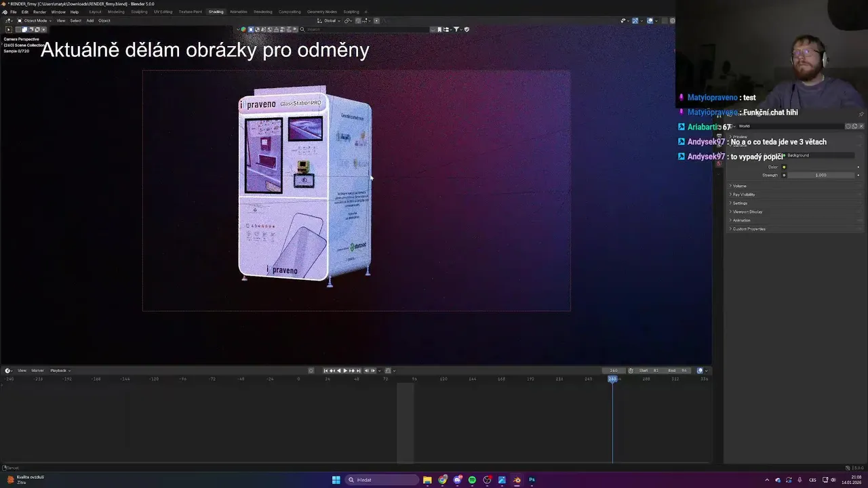868x488 pixels.
Task: Jump to the next keyframe
Action: (352, 371)
